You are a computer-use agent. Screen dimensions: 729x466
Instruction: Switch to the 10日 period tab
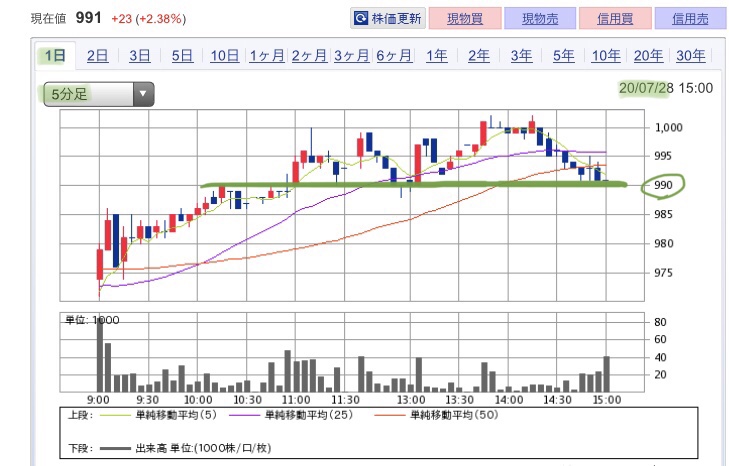click(225, 56)
